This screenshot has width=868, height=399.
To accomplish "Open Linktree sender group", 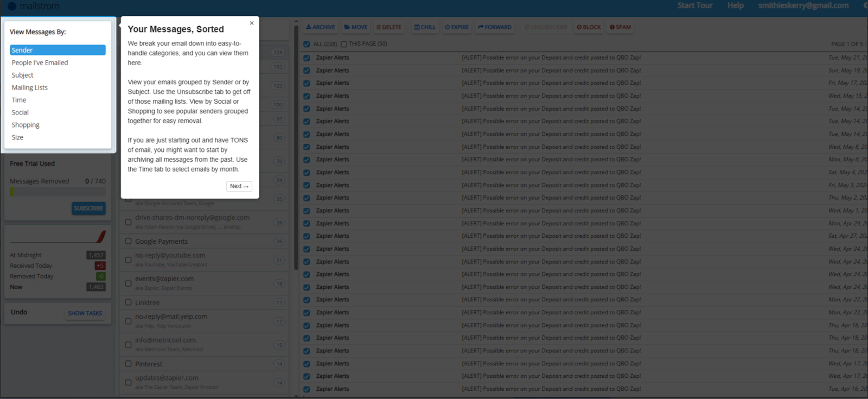I will [147, 303].
